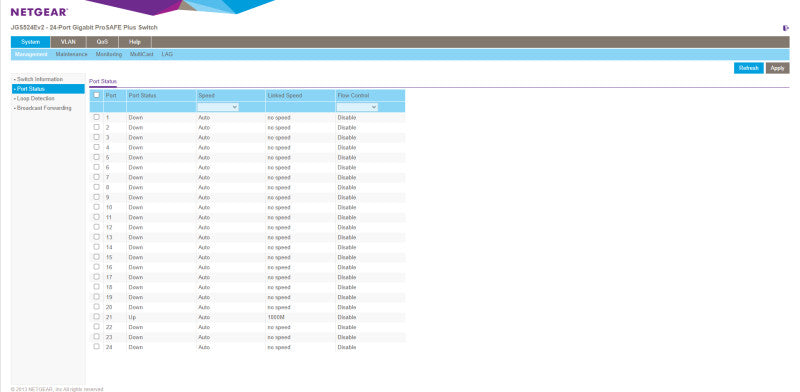Select the checkbox for port 12
Viewport: 800px width, 392px height.
96,227
